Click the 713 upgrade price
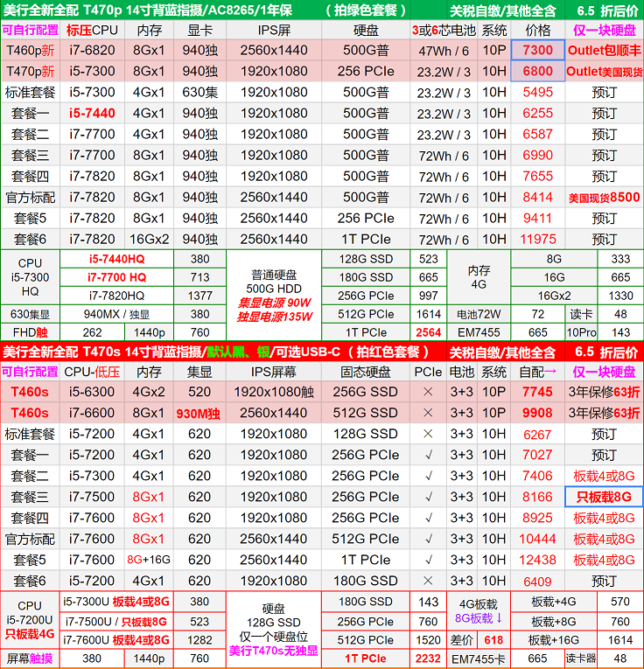The image size is (644, 669). (x=199, y=277)
